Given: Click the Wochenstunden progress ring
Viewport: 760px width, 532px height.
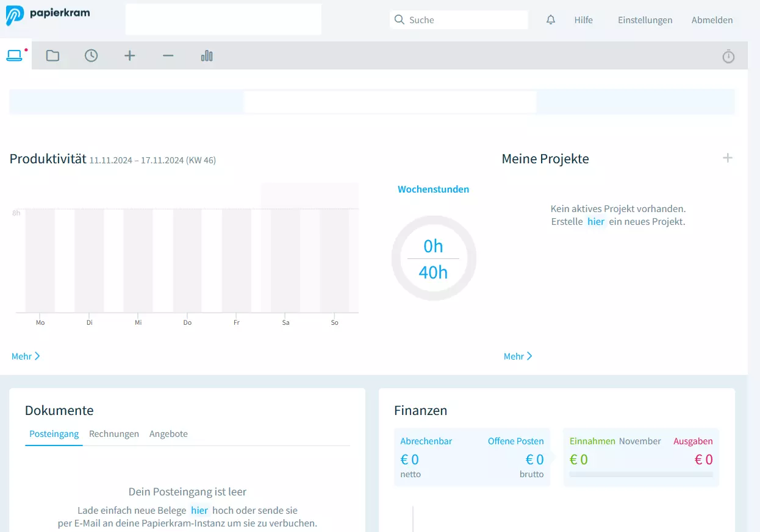Looking at the screenshot, I should click(x=433, y=258).
